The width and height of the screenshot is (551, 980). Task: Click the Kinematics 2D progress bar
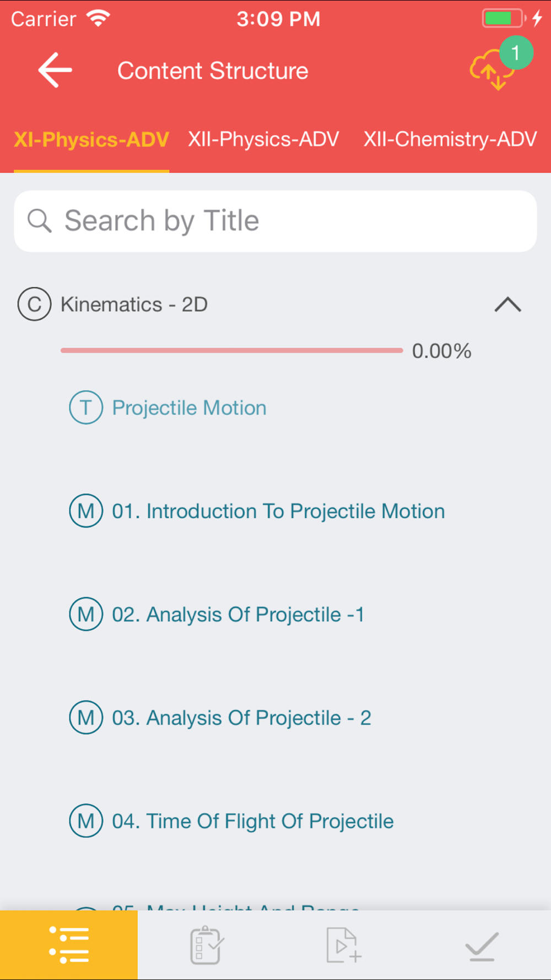231,351
